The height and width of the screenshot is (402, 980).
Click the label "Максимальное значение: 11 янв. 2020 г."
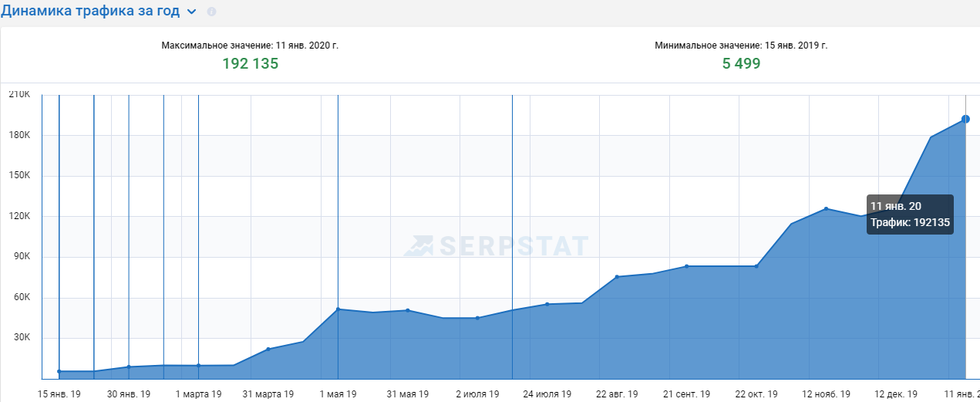[250, 46]
